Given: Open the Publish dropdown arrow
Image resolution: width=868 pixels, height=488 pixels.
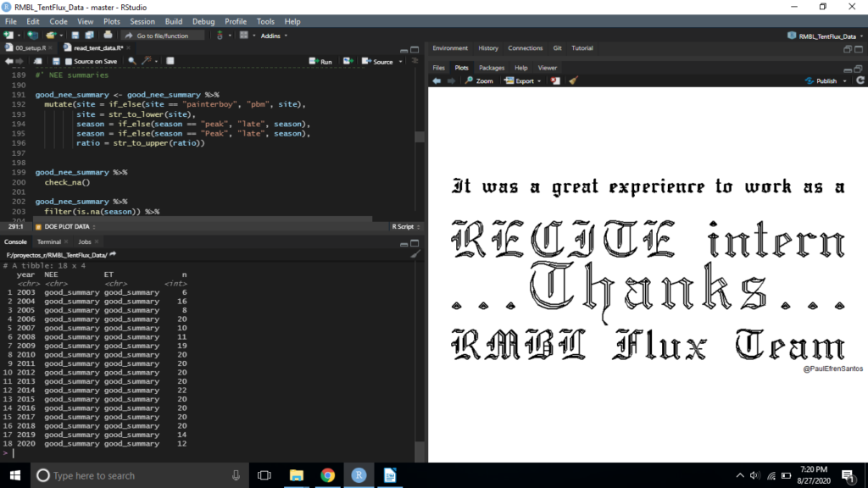Looking at the screenshot, I should click(845, 81).
